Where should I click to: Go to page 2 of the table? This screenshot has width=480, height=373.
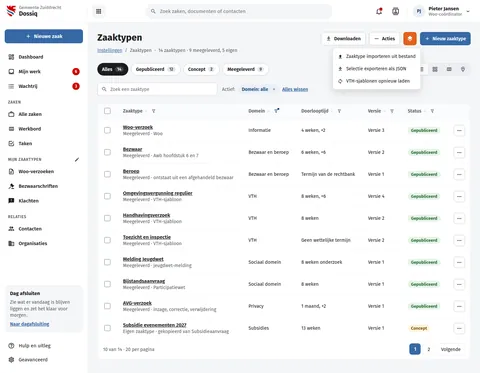tap(429, 349)
